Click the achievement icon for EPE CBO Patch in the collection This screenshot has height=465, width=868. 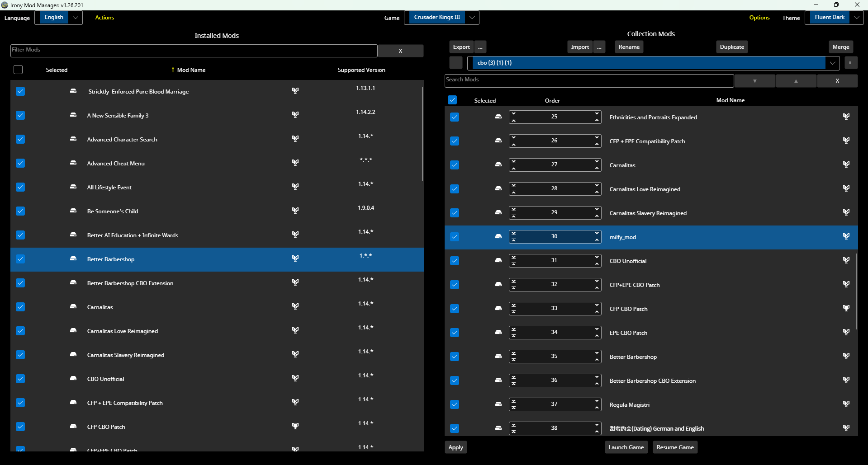846,332
